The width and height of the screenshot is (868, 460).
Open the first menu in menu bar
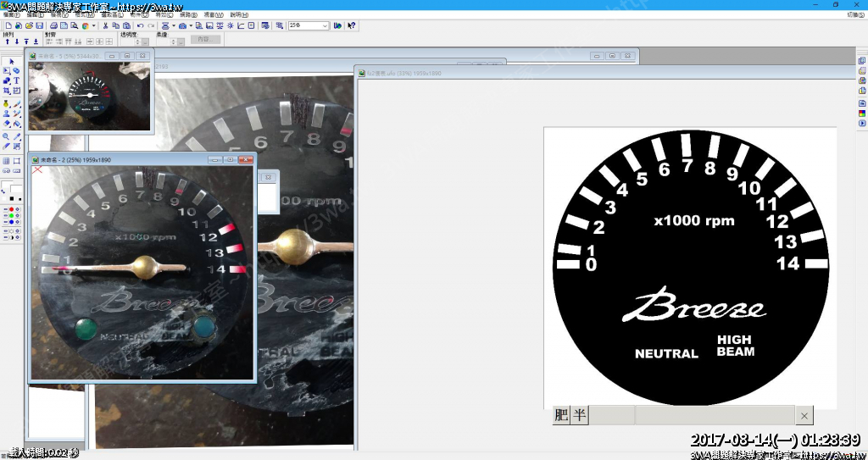10,14
